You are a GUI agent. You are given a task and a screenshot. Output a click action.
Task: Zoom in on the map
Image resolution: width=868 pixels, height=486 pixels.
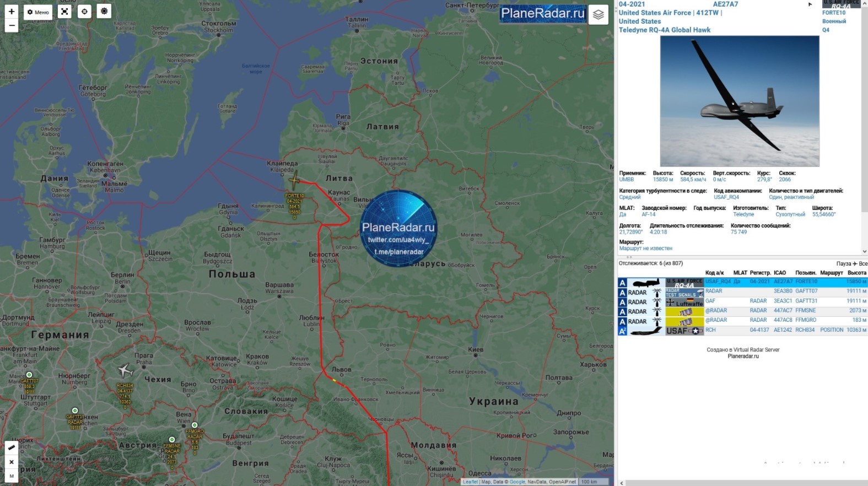pyautogui.click(x=11, y=12)
